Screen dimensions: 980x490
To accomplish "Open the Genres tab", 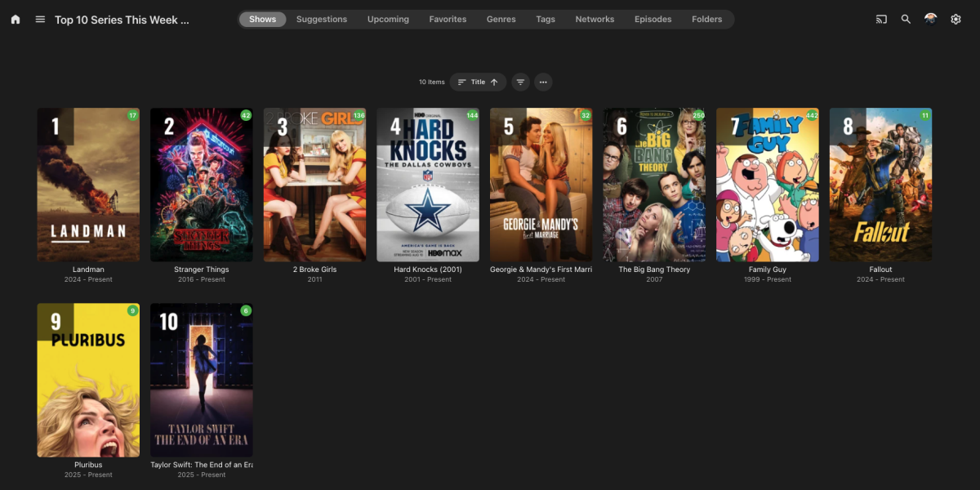I will coord(501,19).
